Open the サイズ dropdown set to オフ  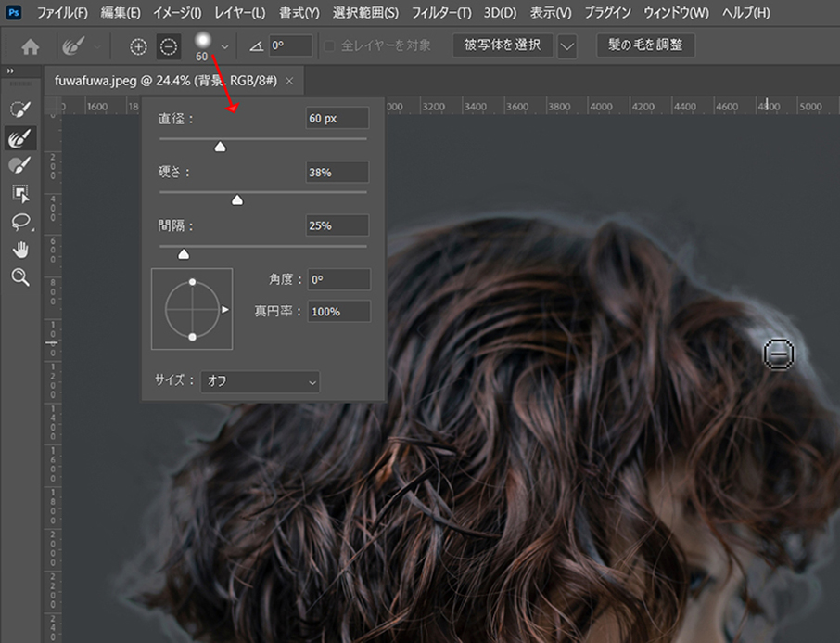[x=261, y=382]
